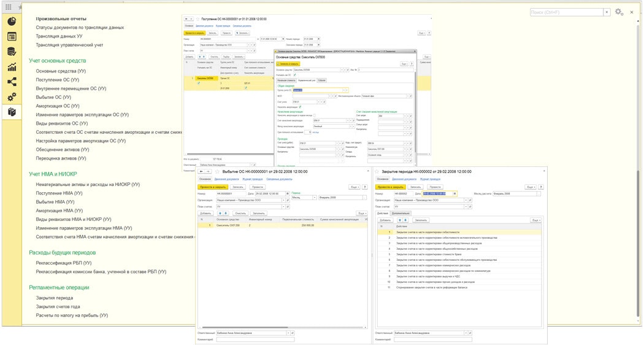Screen dimensions: 644x345
Task: Click the settings gear near search field
Action: pos(619,12)
